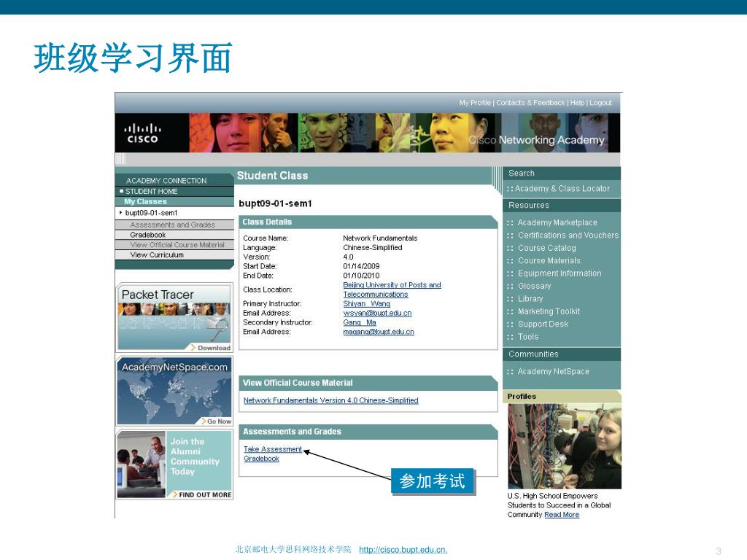The image size is (747, 560).
Task: Open Marketing Toolkit resource
Action: (549, 311)
